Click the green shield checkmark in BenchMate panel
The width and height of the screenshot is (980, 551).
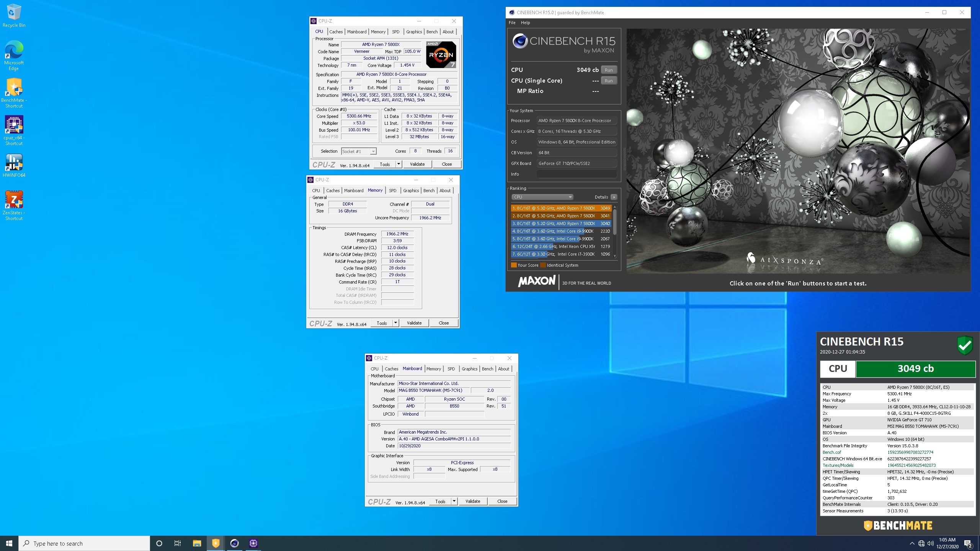[x=965, y=345]
